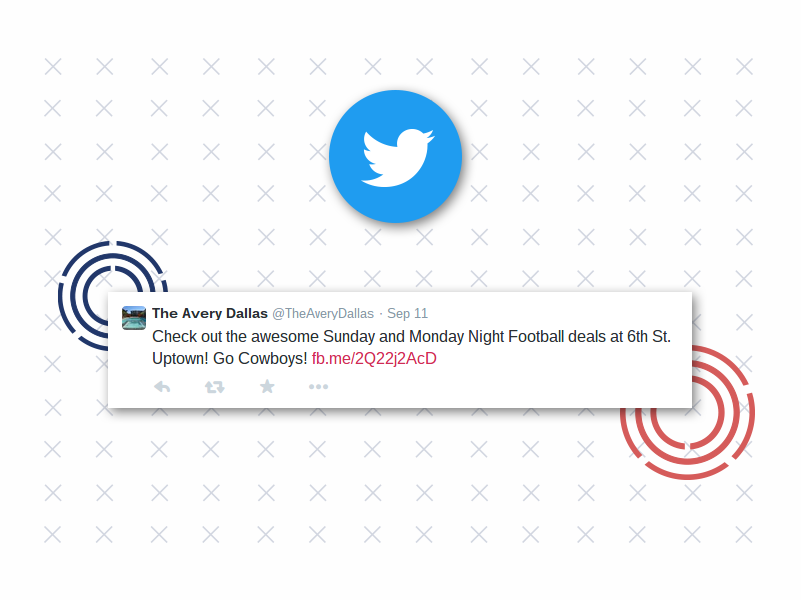Click the blue Twitter bird logo

[x=395, y=156]
